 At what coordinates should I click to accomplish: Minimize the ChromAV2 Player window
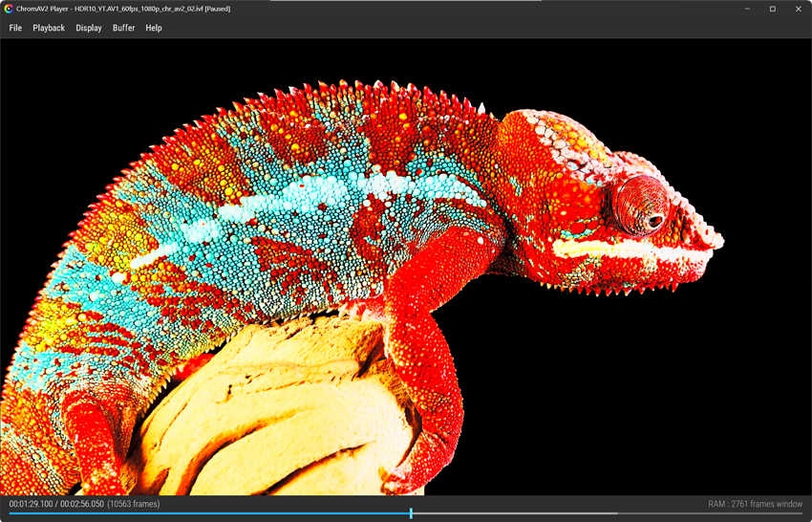pos(747,9)
